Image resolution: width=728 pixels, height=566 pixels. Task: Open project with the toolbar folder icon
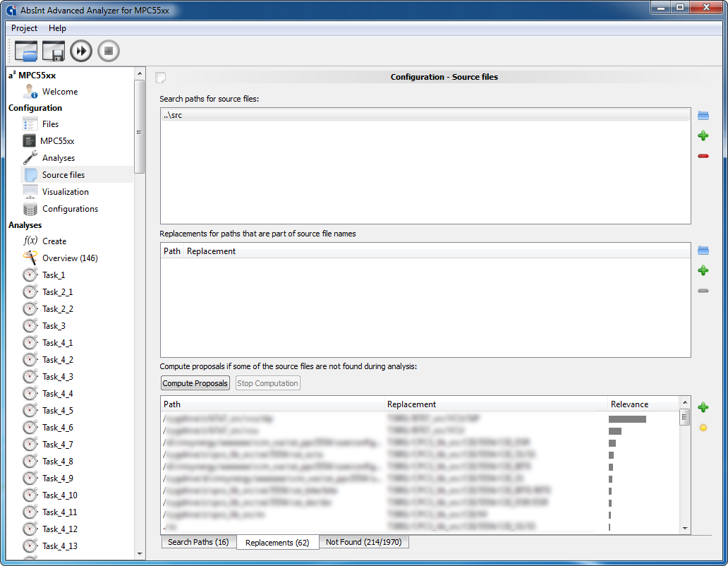point(25,51)
